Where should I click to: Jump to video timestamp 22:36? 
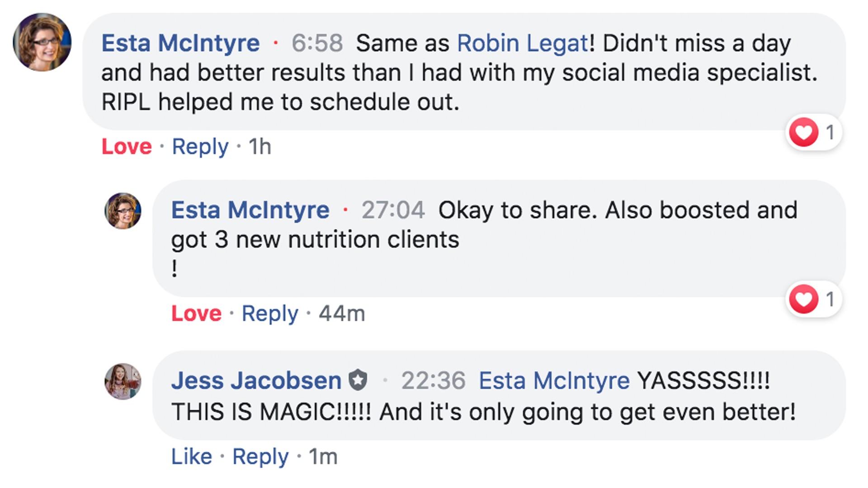tap(433, 381)
